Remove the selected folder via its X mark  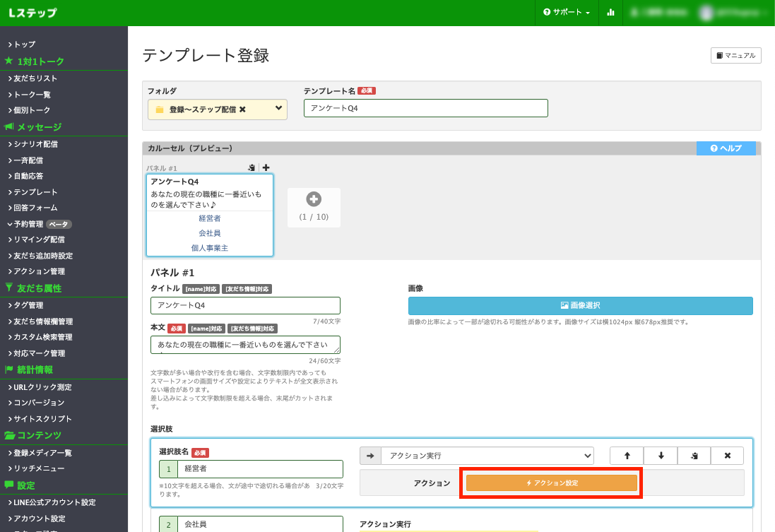click(242, 110)
